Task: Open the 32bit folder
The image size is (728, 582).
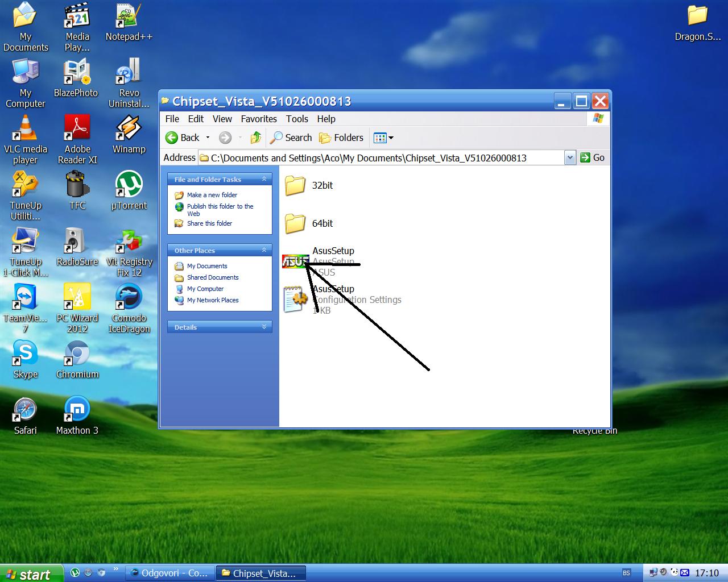Action: [x=295, y=185]
